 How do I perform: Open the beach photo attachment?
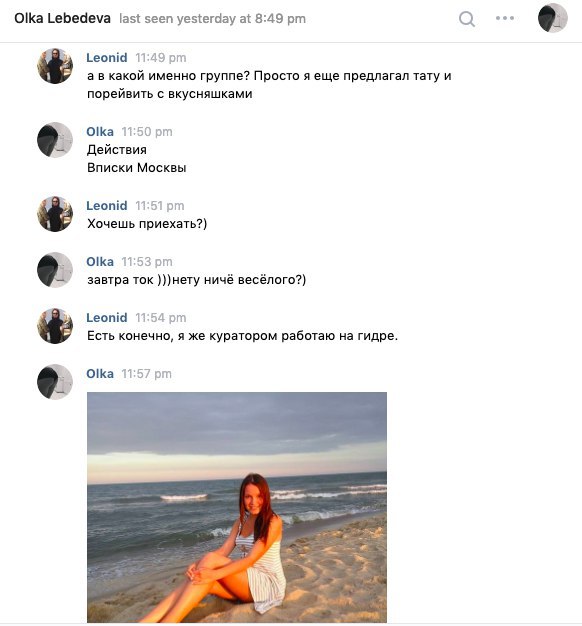tap(237, 507)
